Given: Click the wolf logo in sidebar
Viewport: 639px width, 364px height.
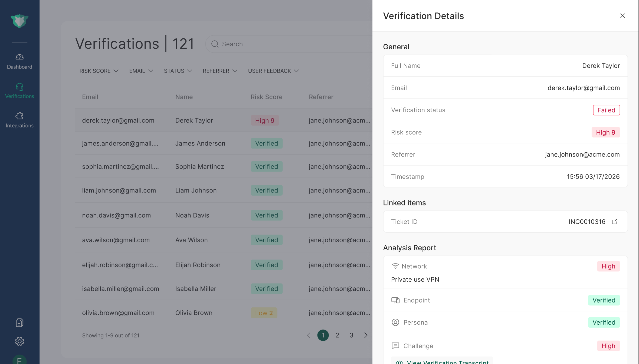Looking at the screenshot, I should click(x=19, y=21).
